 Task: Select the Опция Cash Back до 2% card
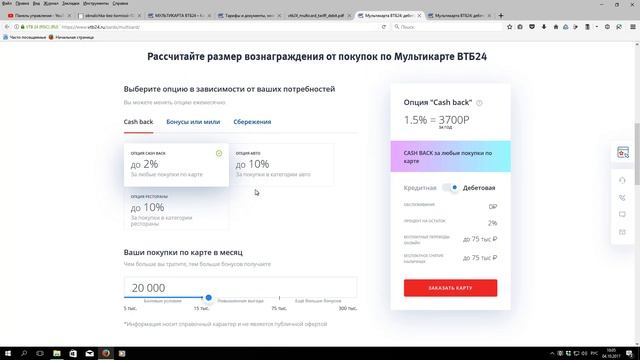pos(176,165)
